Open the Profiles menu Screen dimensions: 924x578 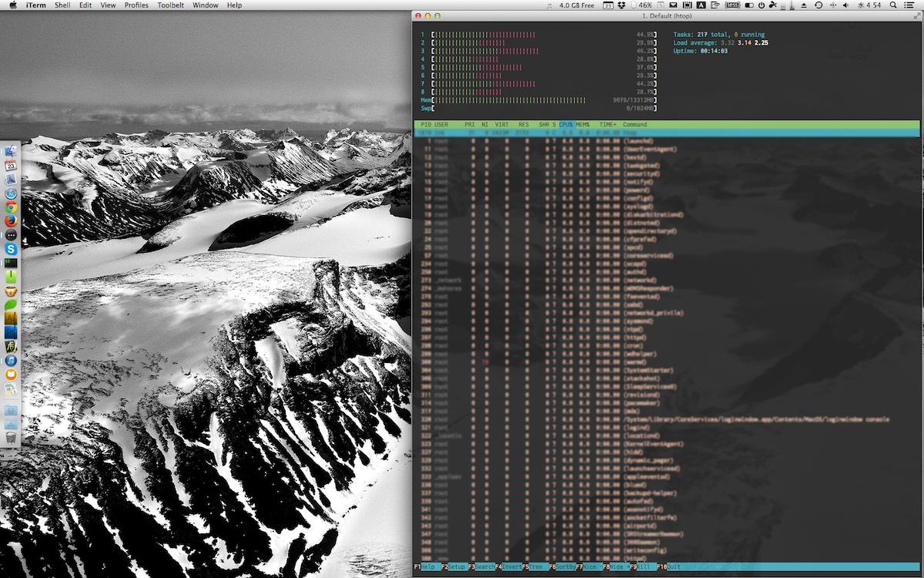(136, 5)
